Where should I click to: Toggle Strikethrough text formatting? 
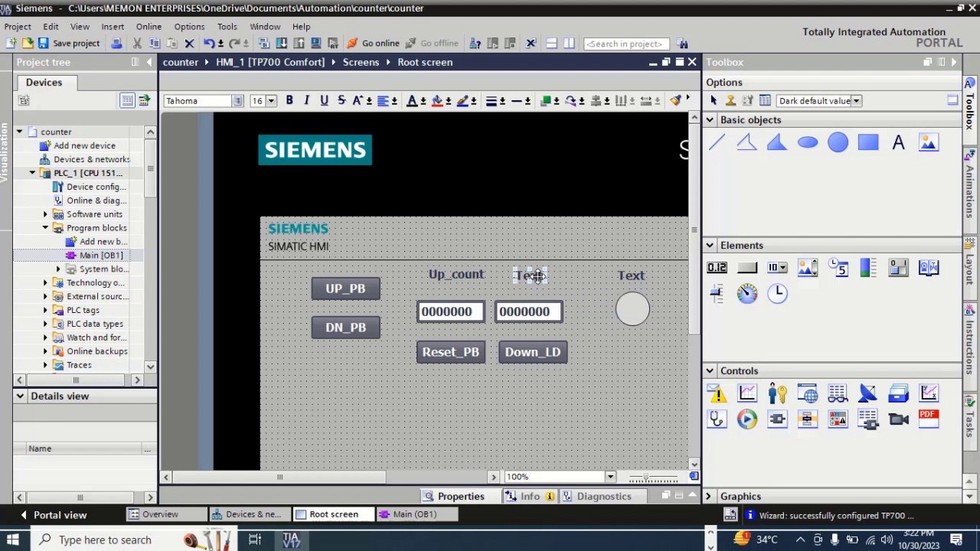(x=341, y=101)
